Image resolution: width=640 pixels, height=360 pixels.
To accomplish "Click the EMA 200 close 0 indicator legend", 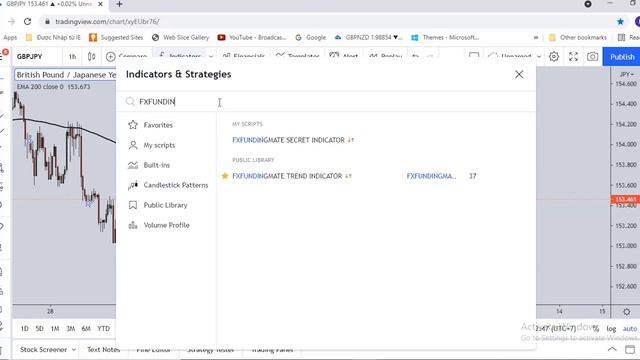I will tap(53, 87).
